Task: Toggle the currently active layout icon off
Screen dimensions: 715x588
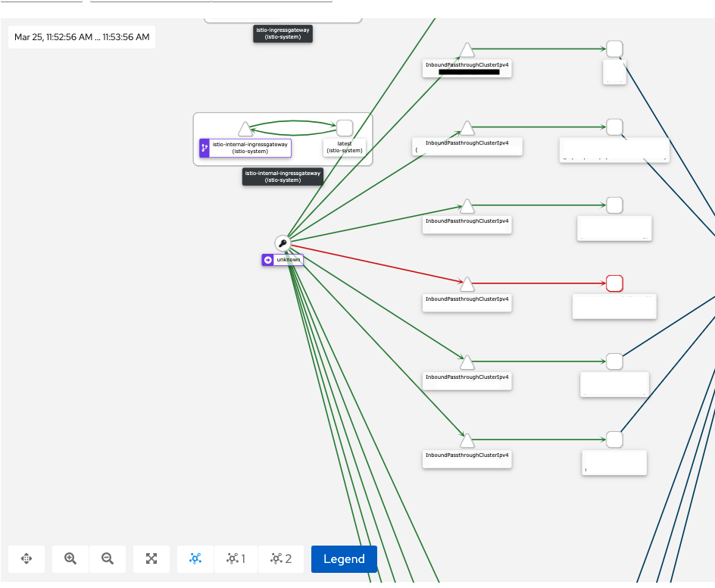Action: (195, 558)
